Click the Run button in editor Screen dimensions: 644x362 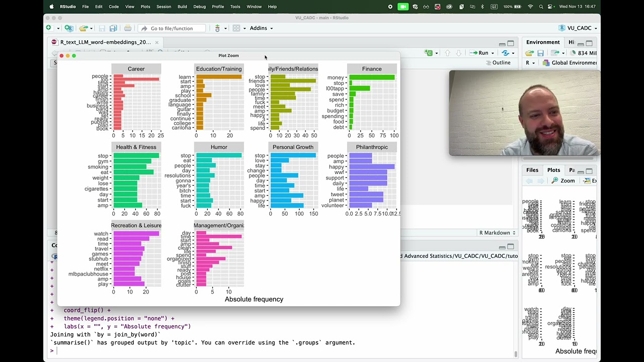[x=479, y=53]
